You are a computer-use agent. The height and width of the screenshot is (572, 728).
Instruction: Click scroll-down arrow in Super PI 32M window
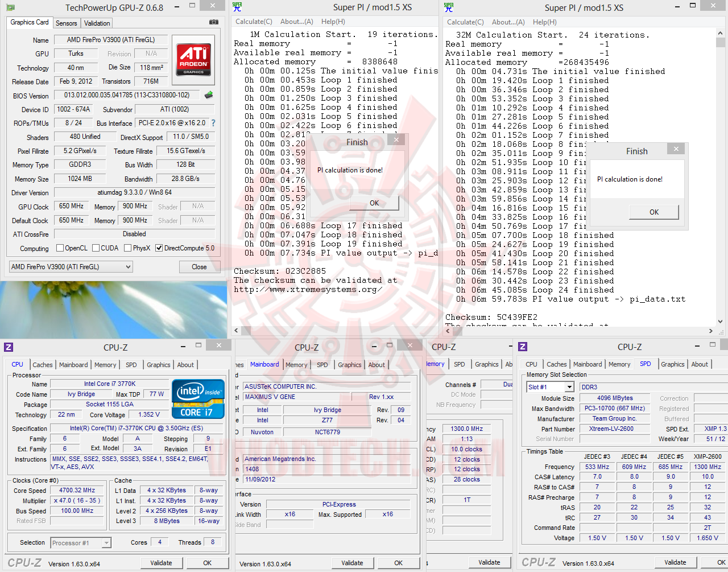[x=721, y=322]
